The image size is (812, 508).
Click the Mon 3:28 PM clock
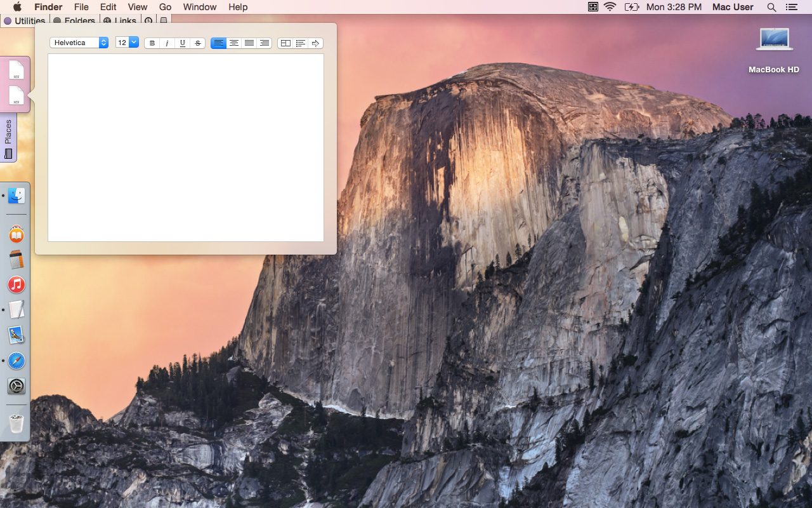pos(674,7)
